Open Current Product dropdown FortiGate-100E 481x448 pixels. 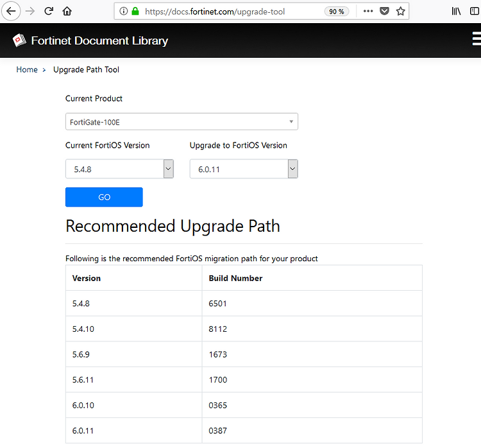(x=181, y=122)
